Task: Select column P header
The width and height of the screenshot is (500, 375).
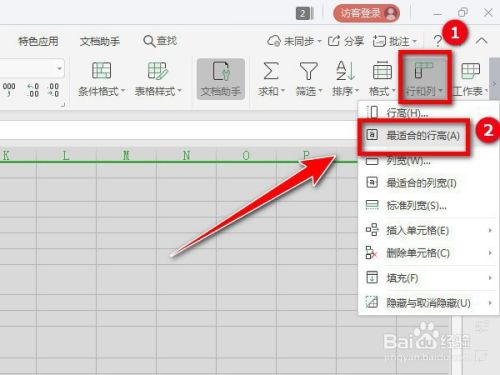Action: [306, 155]
